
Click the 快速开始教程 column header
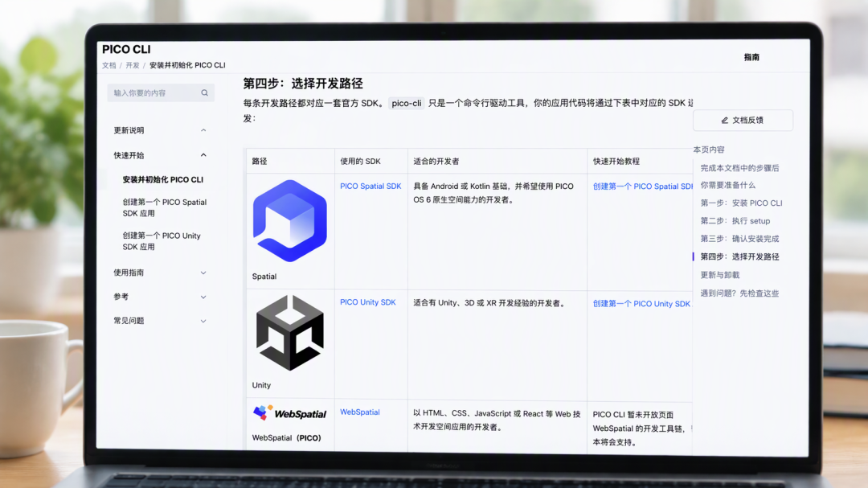coord(616,161)
